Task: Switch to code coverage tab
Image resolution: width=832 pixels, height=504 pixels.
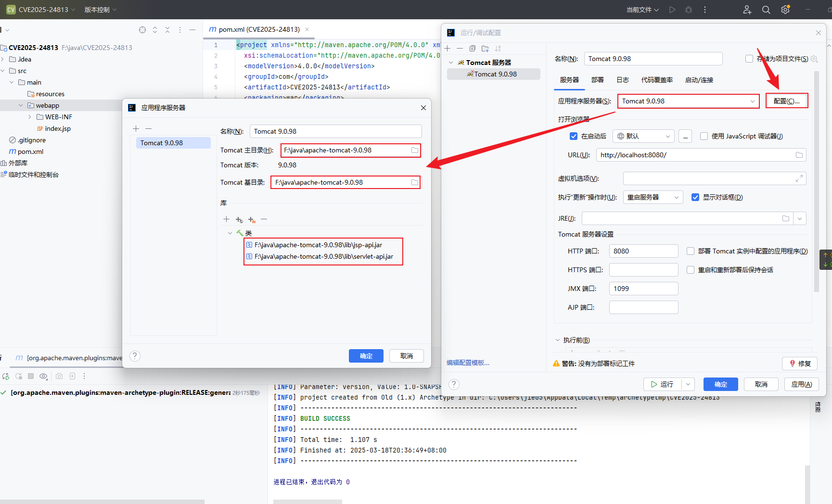Action: (657, 80)
